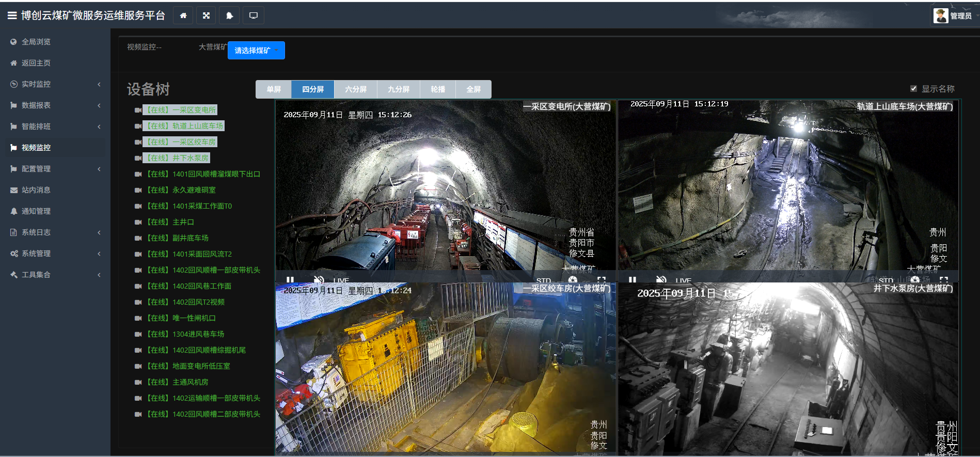Viewport: 980px width, 457px height.
Task: Go to 站内消息 in the sidebar
Action: point(36,190)
